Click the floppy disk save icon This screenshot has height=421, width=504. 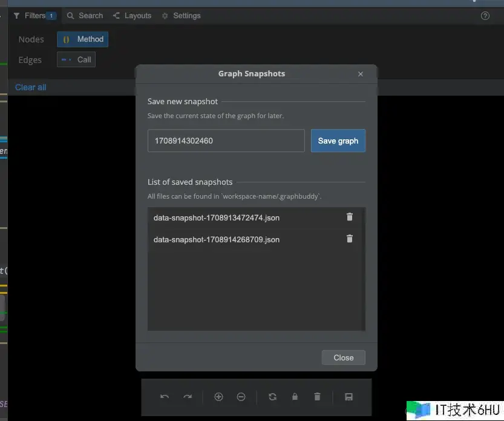pos(349,397)
